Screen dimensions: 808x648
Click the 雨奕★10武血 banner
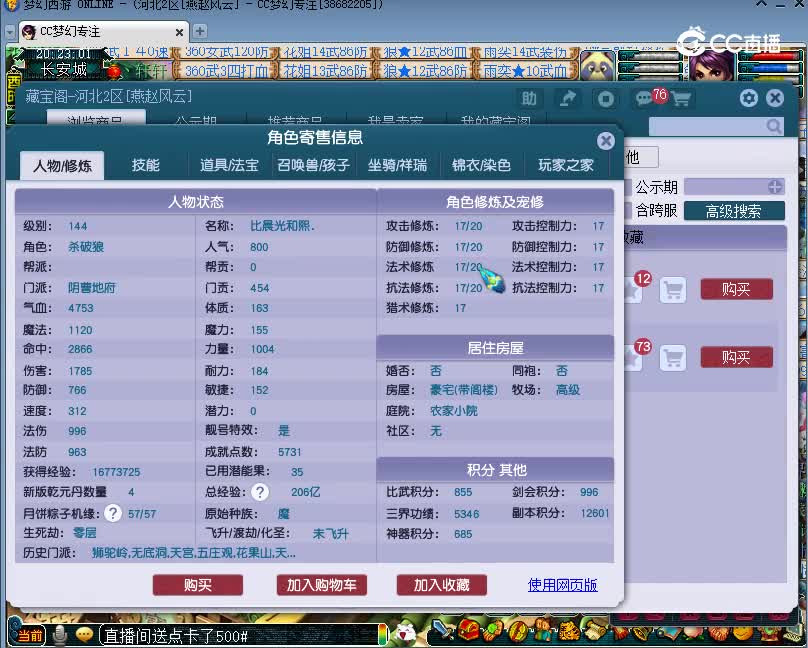pyautogui.click(x=525, y=71)
